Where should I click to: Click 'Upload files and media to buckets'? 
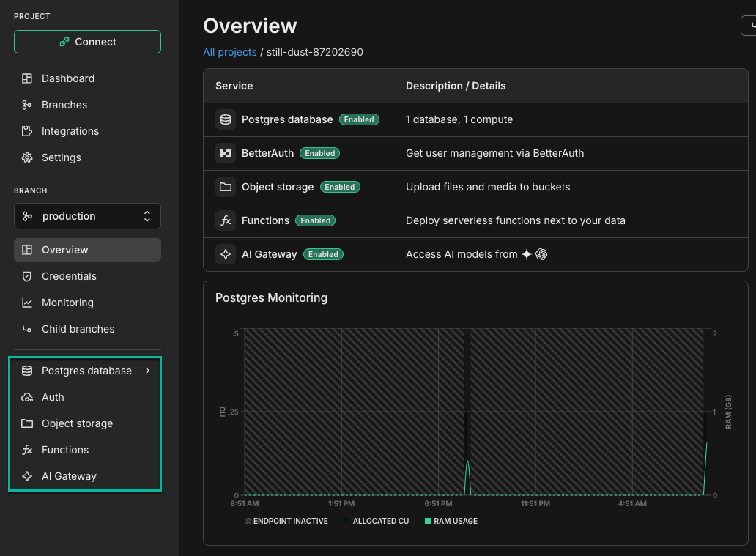tap(488, 187)
